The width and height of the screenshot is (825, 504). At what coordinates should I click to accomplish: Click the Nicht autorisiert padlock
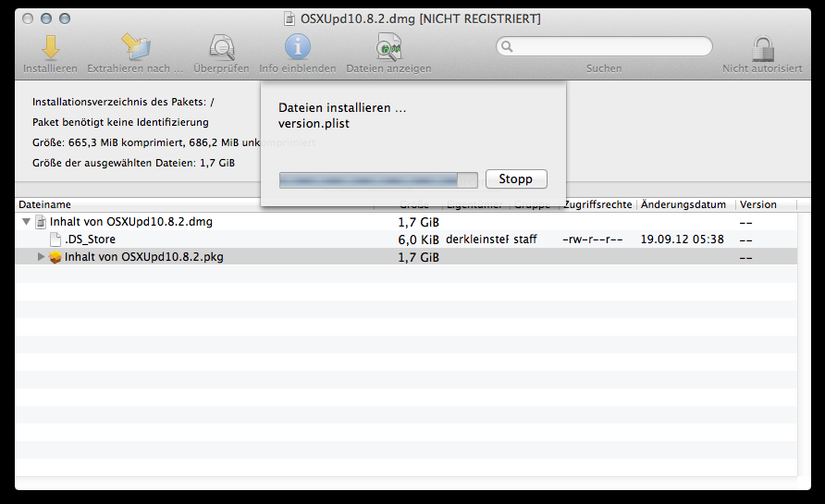[762, 48]
